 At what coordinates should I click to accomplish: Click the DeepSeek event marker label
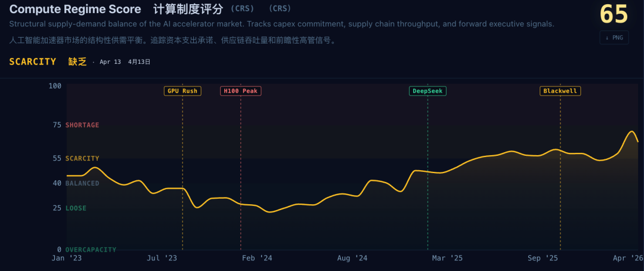coord(428,91)
